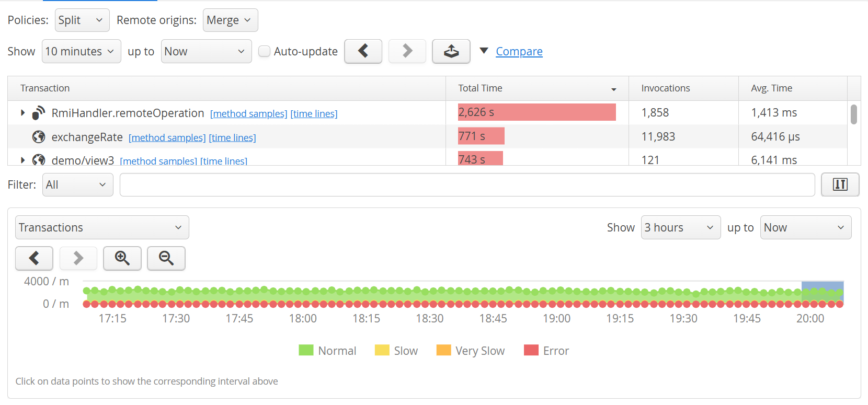
Task: Open the chart's Now end-time dropdown
Action: point(806,227)
